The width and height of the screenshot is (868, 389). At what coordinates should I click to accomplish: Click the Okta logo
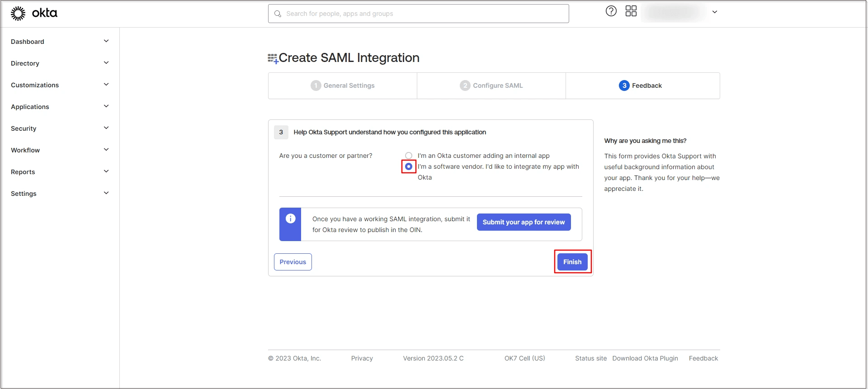tap(34, 14)
